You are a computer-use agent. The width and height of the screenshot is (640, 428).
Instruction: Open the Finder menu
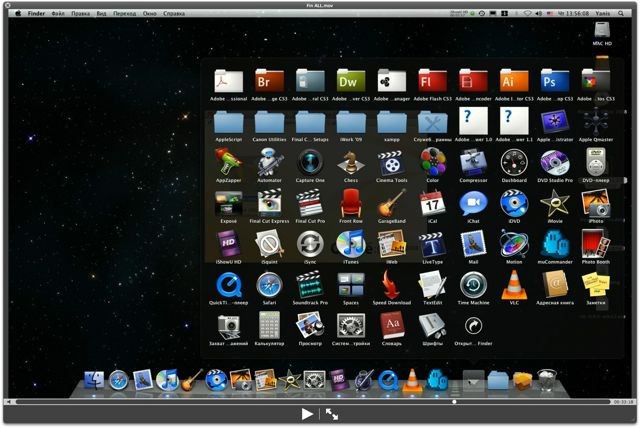[36, 13]
